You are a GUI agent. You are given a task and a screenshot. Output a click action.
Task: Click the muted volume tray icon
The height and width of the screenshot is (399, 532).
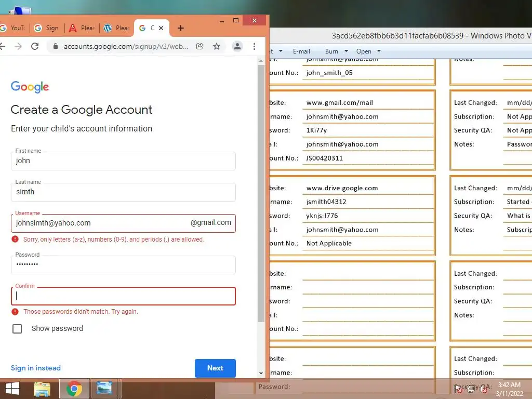(x=483, y=389)
